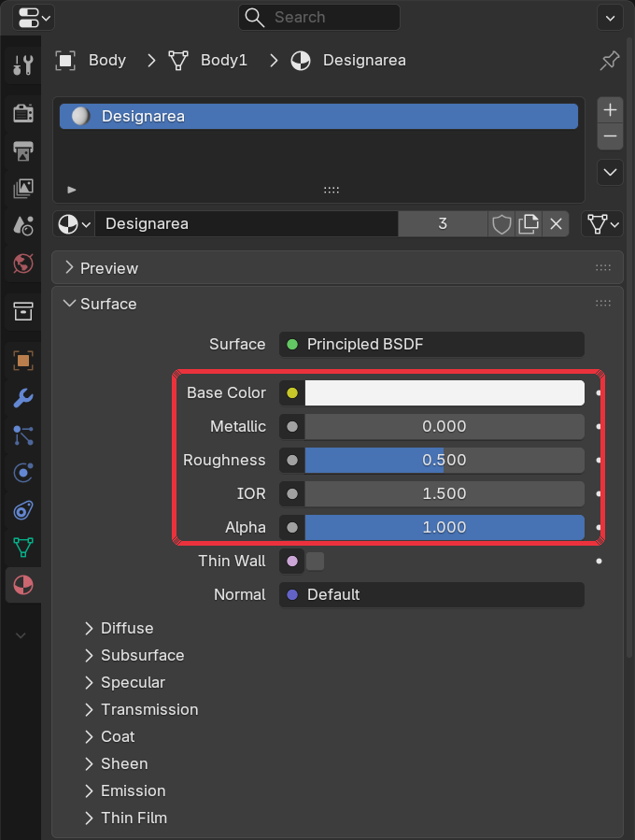Click the Roughness value slider

[444, 461]
